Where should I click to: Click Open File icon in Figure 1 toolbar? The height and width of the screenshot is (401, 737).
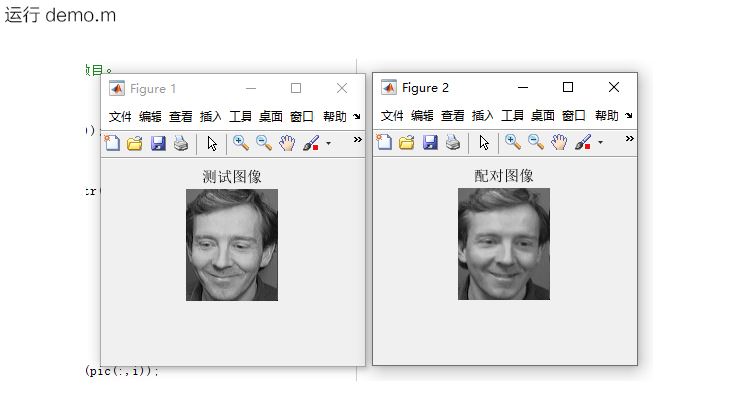tap(134, 143)
